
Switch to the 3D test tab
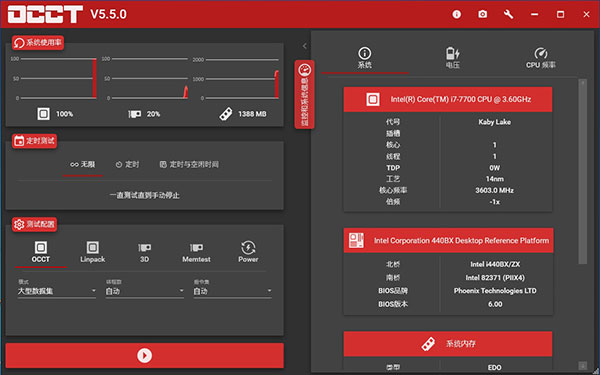tap(144, 253)
